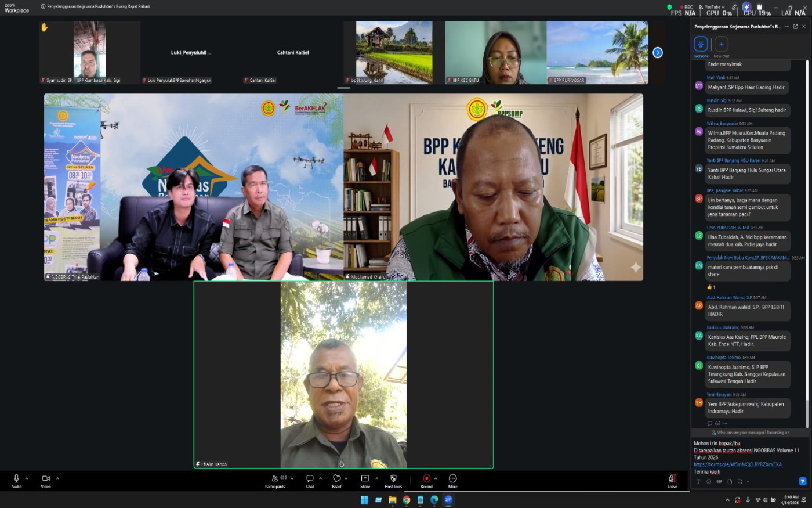The image size is (812, 508).
Task: Click the forms.gle link in chat box
Action: [x=738, y=464]
